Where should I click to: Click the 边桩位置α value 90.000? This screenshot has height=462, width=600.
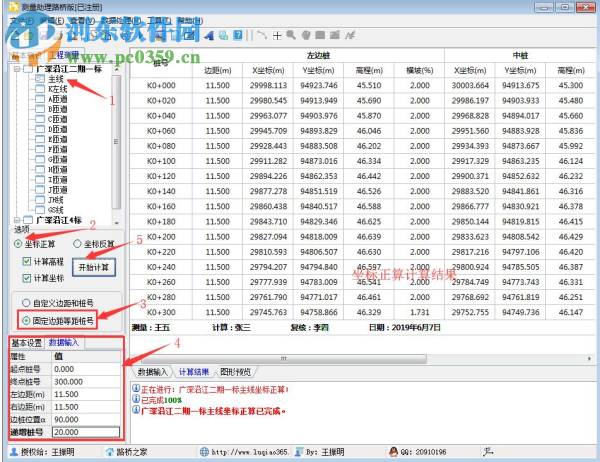pos(86,420)
